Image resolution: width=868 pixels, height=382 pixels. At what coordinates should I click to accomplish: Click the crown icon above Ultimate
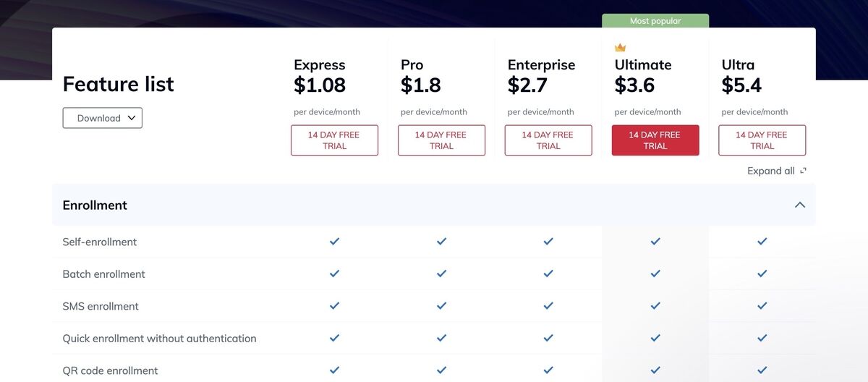(620, 48)
